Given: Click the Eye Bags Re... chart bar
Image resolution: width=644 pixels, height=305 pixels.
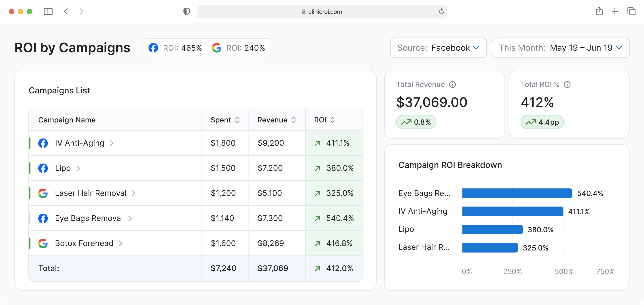Looking at the screenshot, I should [517, 193].
